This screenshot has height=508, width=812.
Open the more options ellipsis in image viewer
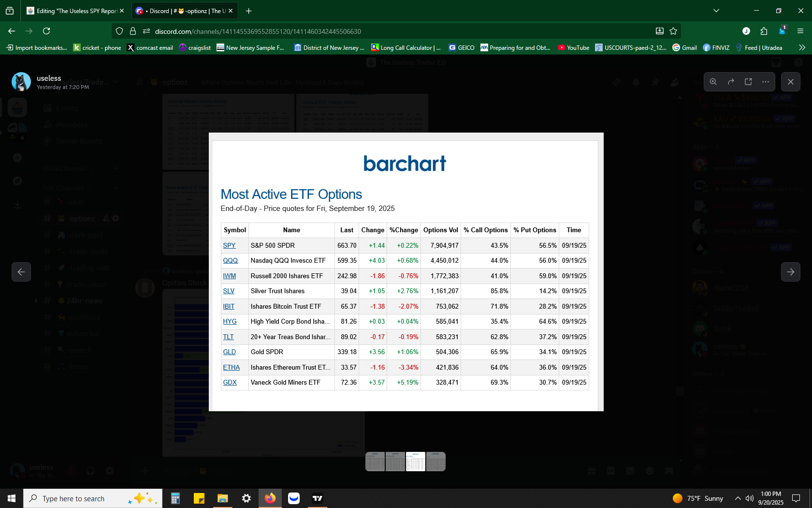pyautogui.click(x=766, y=82)
